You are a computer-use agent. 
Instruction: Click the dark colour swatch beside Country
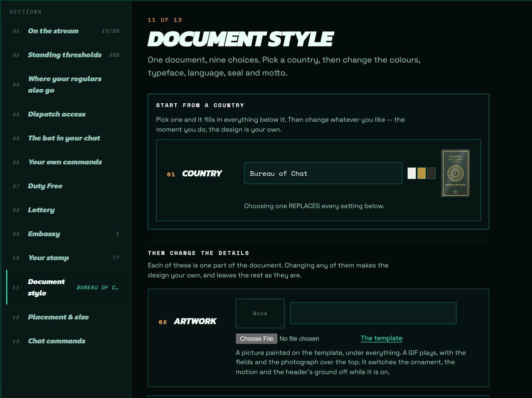click(431, 173)
